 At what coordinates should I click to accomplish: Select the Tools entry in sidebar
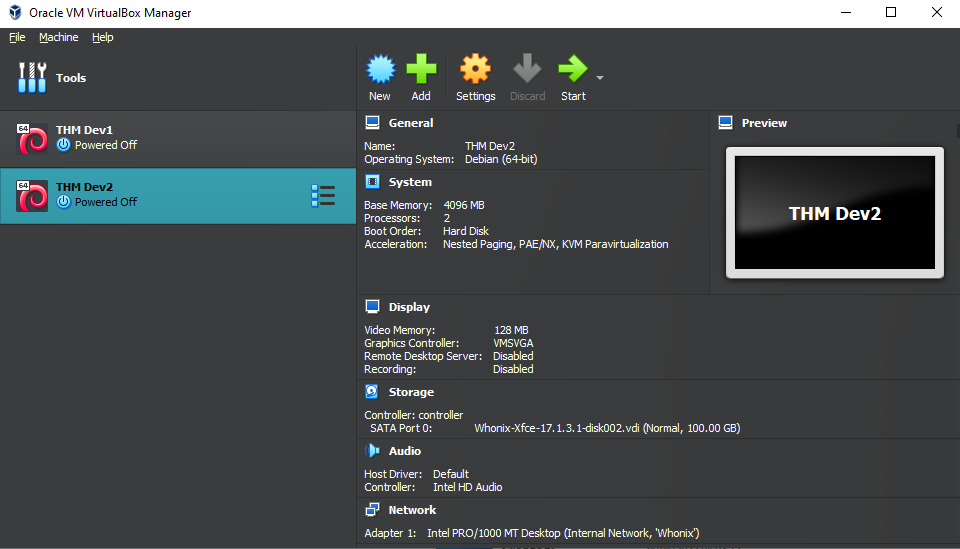[x=178, y=78]
